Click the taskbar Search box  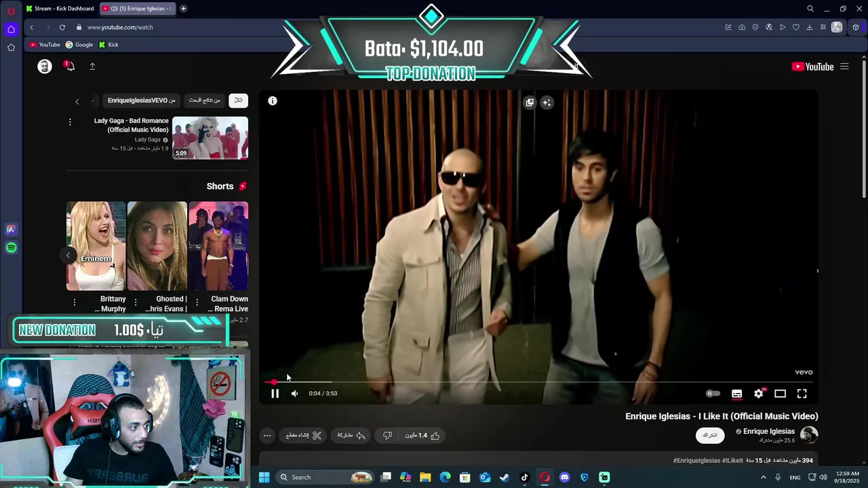(326, 477)
